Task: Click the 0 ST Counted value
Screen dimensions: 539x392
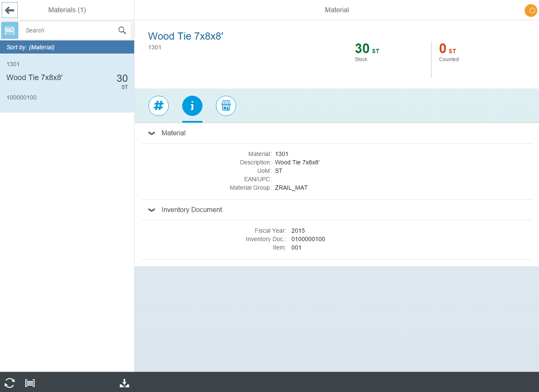Action: coord(447,49)
